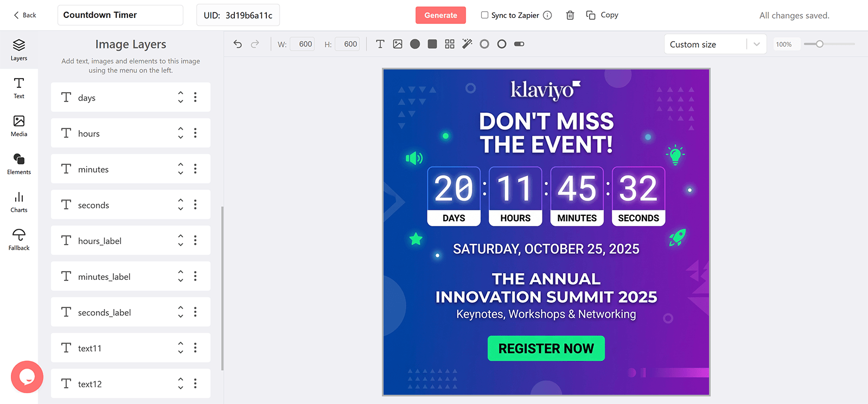Select the hours layer
Viewport: 868px width, 404px height.
tap(131, 133)
